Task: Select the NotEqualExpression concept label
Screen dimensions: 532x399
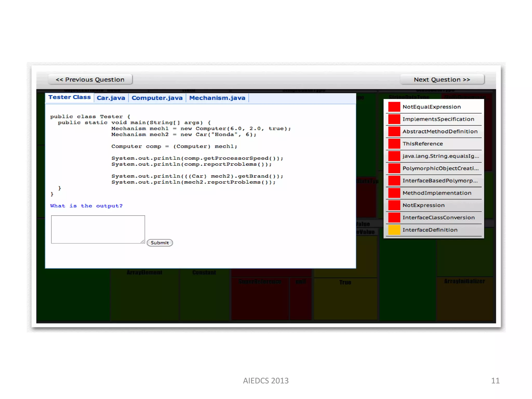Action: (x=432, y=107)
